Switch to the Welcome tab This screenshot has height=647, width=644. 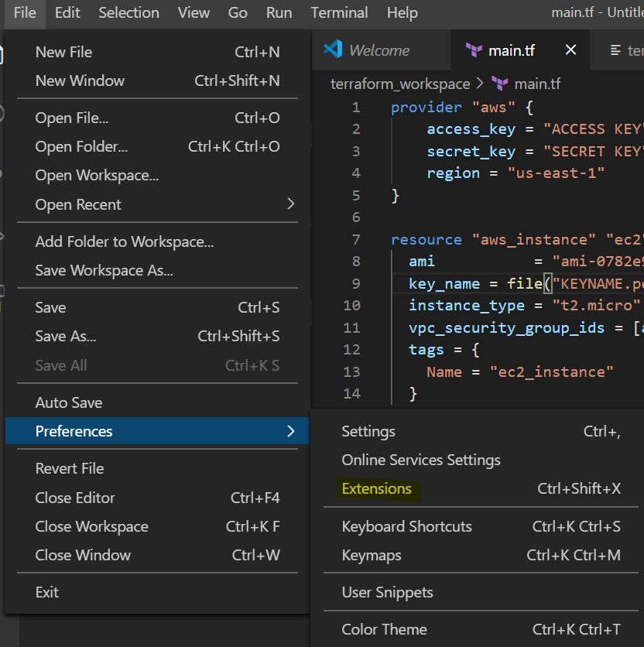[381, 50]
